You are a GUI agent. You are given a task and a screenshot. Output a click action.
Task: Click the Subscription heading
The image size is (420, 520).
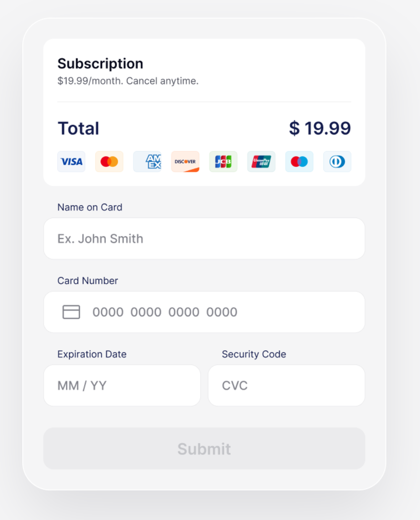tap(100, 63)
